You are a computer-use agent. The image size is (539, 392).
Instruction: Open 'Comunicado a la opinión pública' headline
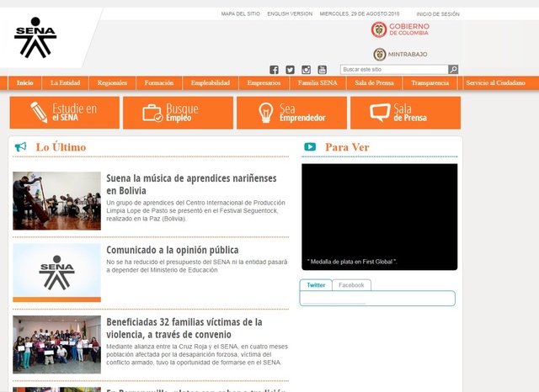(172, 250)
